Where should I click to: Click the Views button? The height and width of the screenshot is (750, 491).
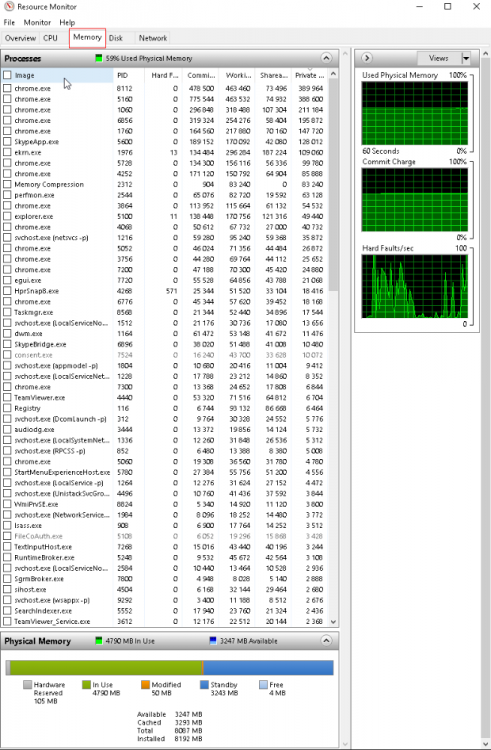pos(439,58)
